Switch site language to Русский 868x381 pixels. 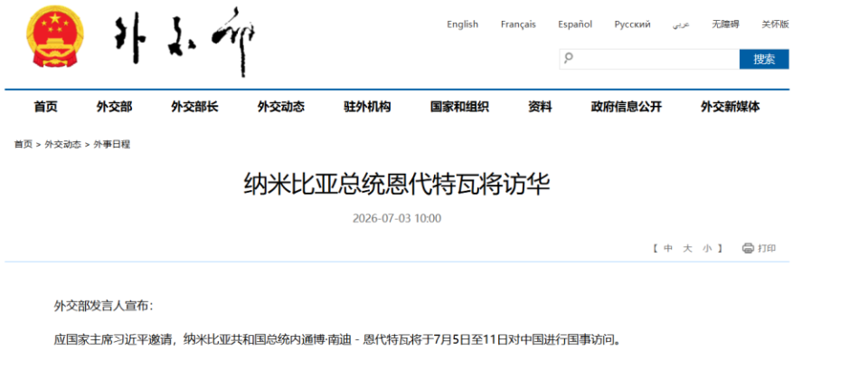point(632,24)
